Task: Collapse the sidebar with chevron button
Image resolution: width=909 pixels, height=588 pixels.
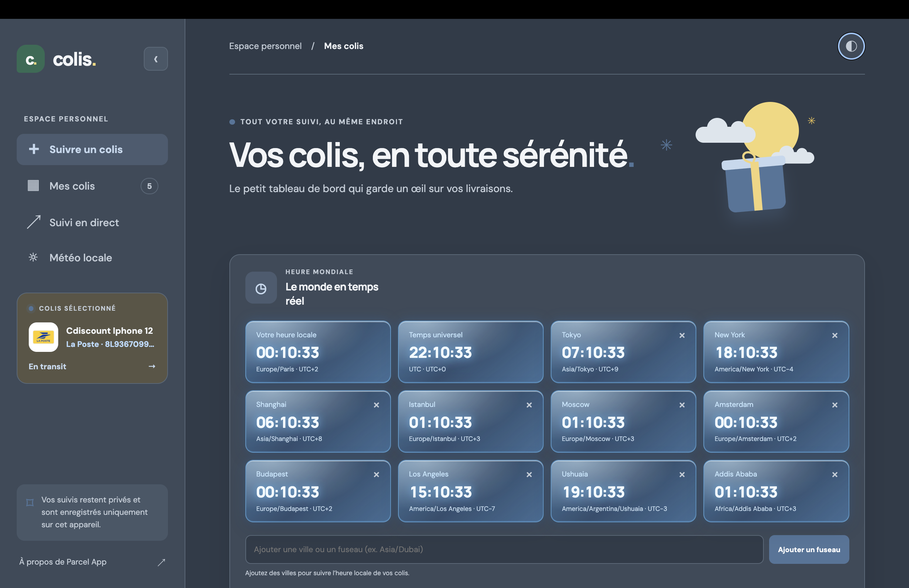Action: (156, 59)
